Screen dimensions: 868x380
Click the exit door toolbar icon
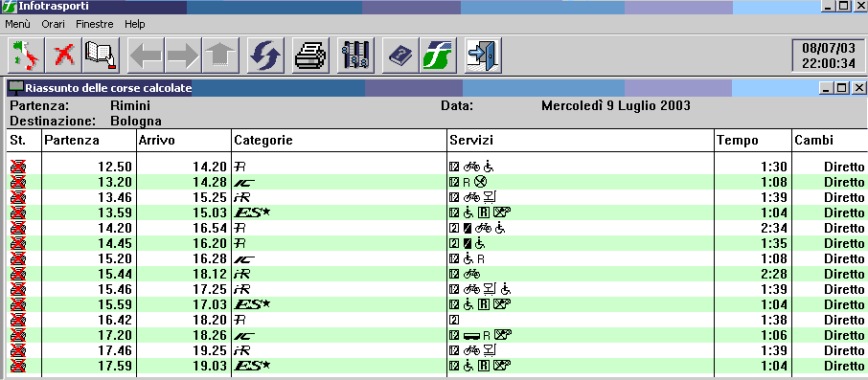[483, 56]
